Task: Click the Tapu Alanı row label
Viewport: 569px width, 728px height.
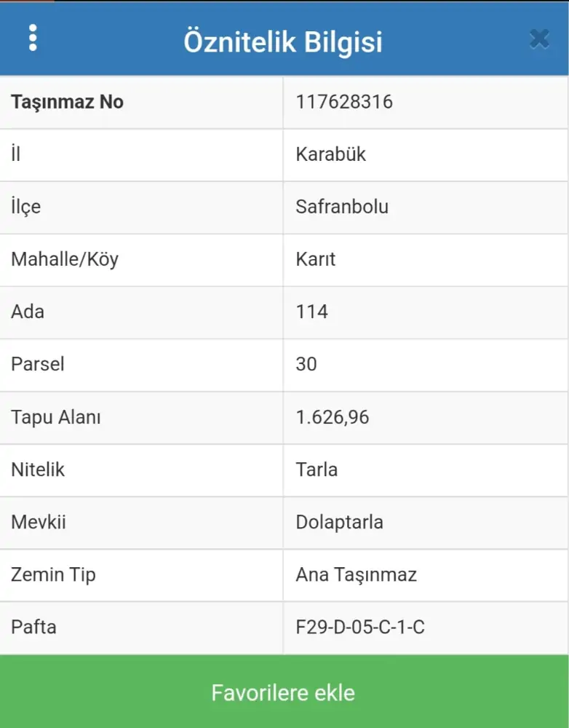Action: tap(56, 417)
